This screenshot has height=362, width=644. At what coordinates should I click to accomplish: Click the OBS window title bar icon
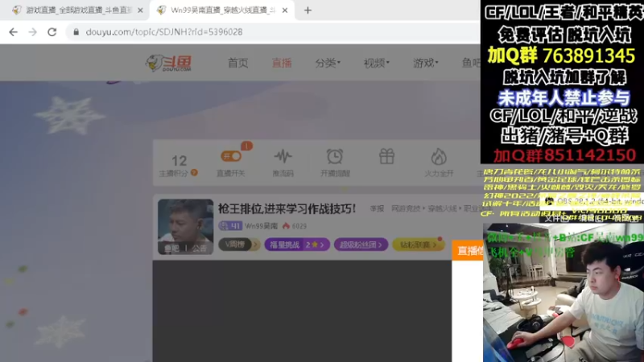550,201
